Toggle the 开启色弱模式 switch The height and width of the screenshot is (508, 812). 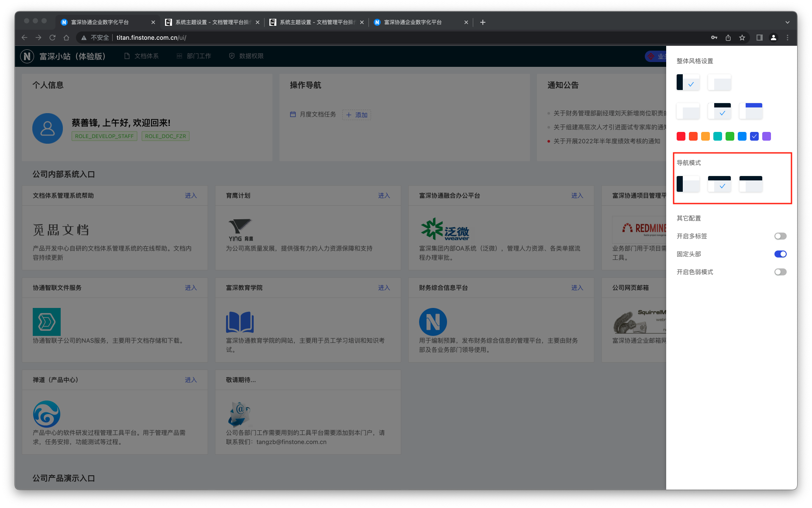click(x=780, y=272)
